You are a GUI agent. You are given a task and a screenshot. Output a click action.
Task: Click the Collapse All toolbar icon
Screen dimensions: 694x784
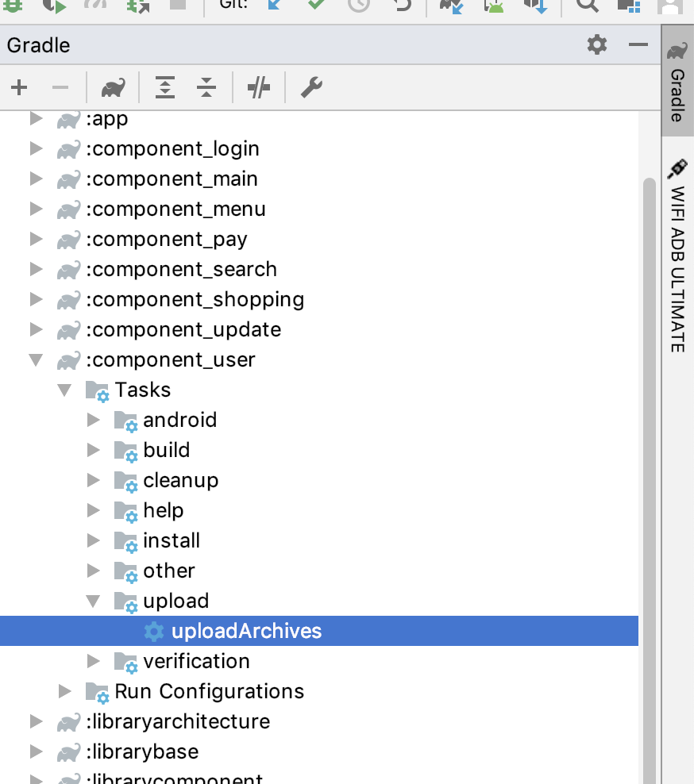tap(206, 87)
